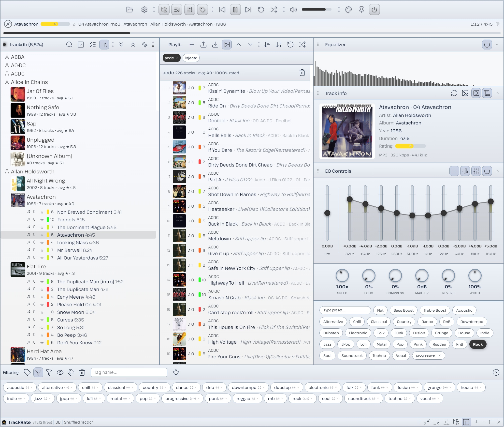Collapse the Track info panel
The width and height of the screenshot is (504, 427).
497,93
